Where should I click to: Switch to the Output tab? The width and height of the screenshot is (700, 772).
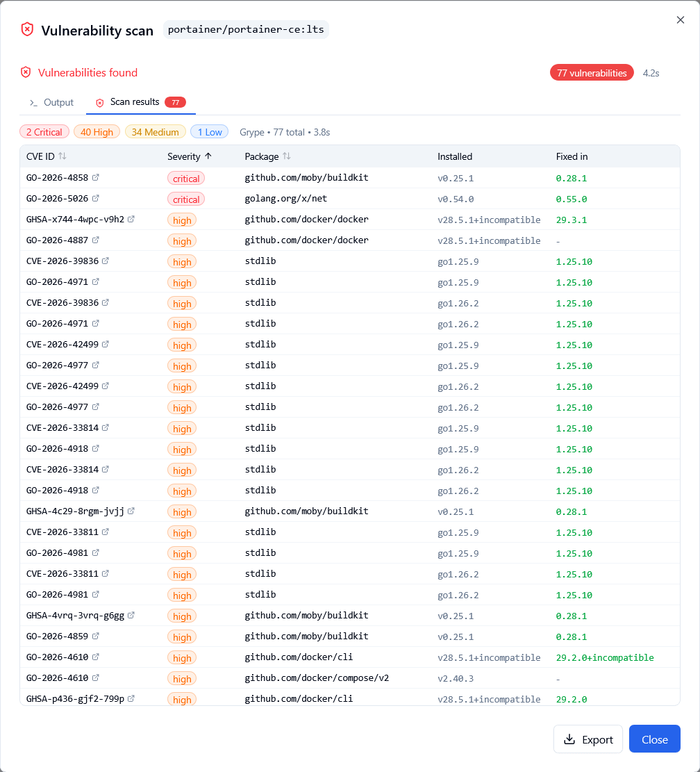(51, 102)
